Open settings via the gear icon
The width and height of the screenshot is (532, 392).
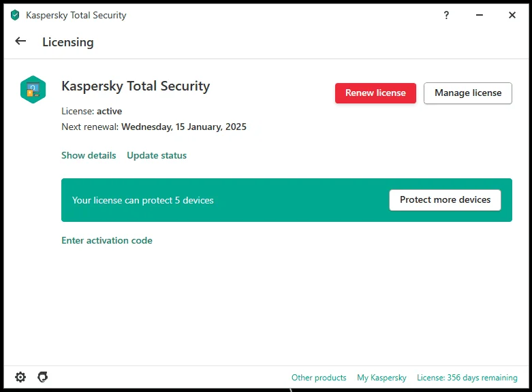point(20,377)
